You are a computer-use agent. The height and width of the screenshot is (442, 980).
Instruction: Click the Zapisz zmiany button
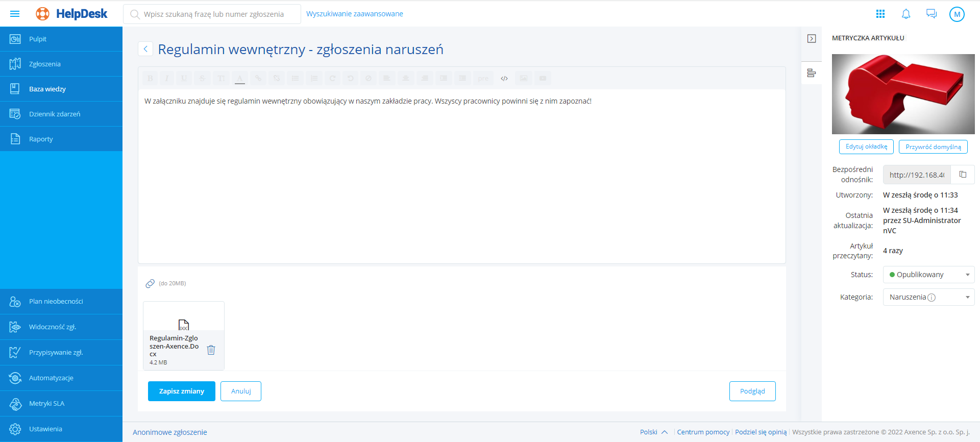[181, 391]
